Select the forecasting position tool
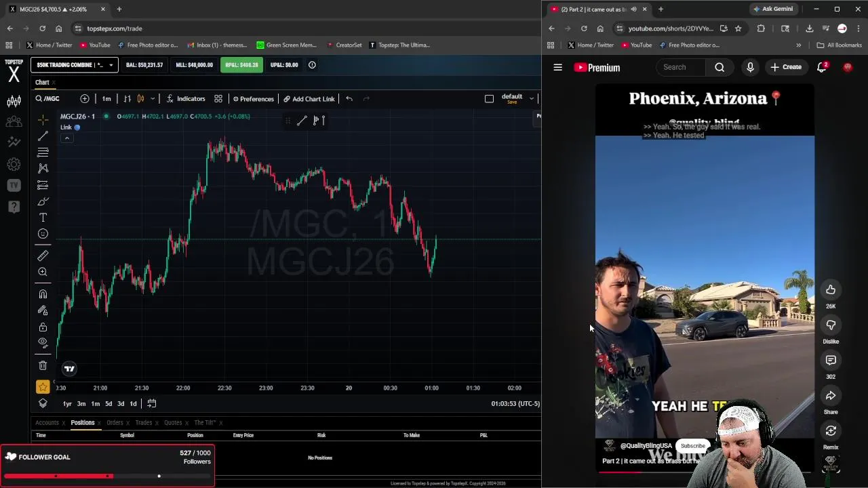This screenshot has height=488, width=868. [x=43, y=185]
